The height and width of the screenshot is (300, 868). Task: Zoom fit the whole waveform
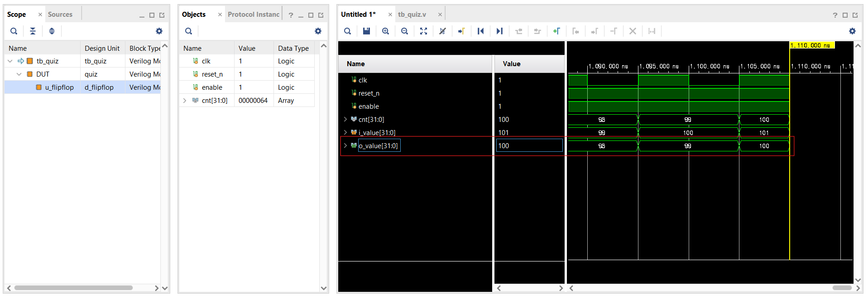[x=423, y=31]
